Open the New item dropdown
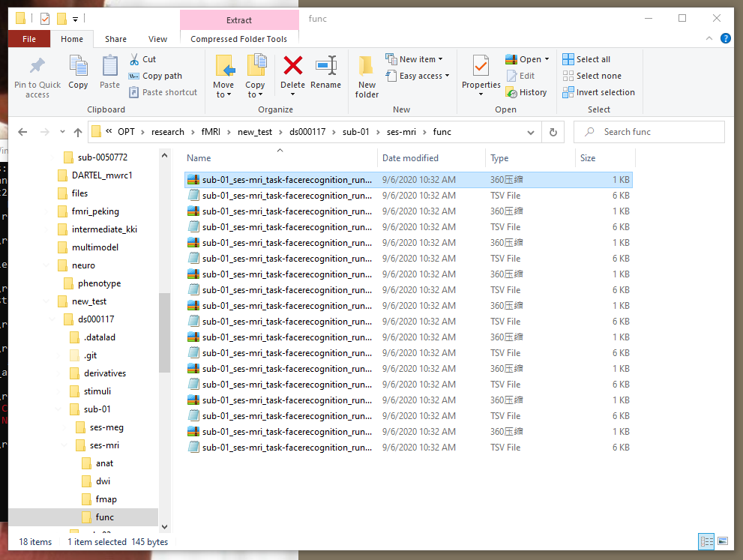 click(417, 58)
